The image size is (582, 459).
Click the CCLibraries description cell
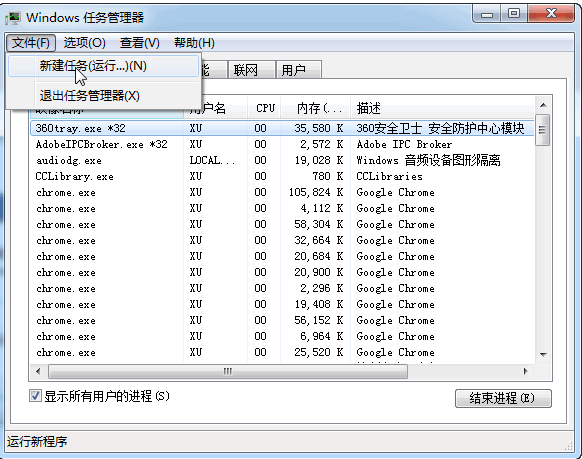pos(389,177)
